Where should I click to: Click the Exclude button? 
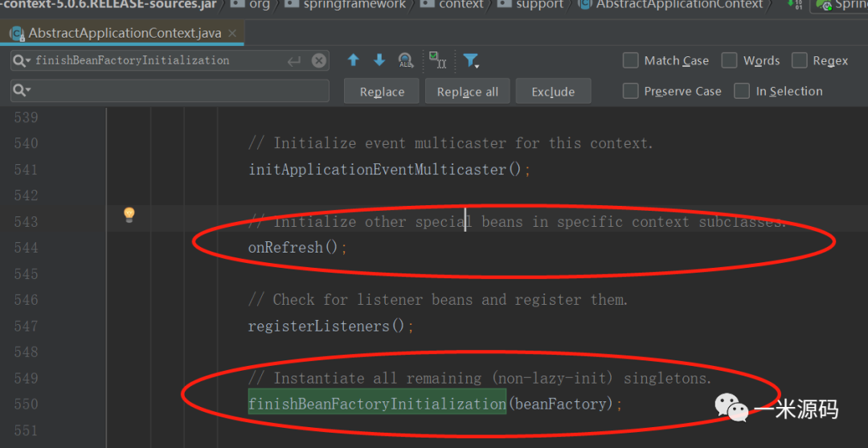(x=553, y=92)
